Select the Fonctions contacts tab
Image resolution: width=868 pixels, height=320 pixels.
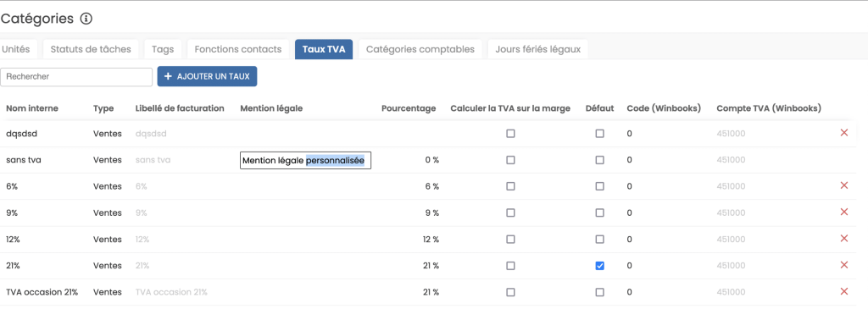(x=238, y=49)
